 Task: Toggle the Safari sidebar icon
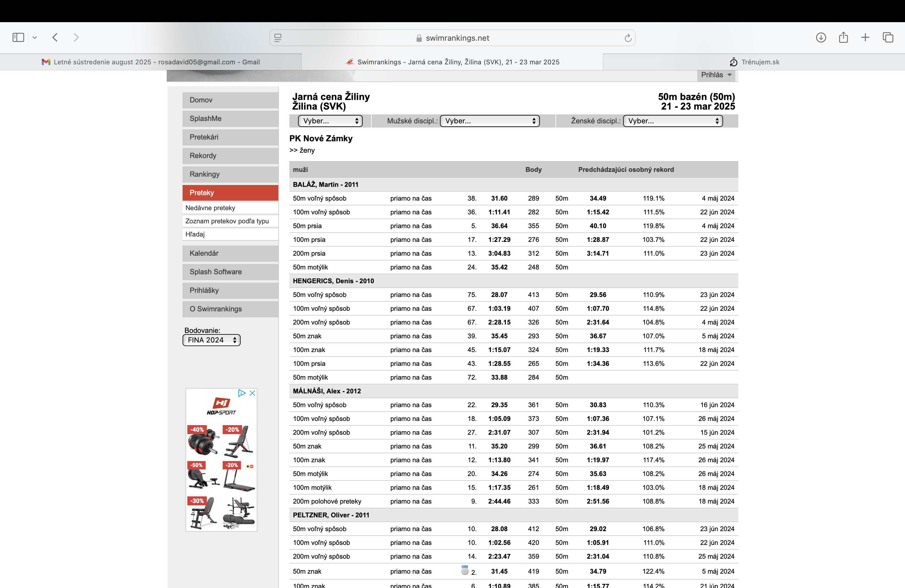pyautogui.click(x=18, y=37)
